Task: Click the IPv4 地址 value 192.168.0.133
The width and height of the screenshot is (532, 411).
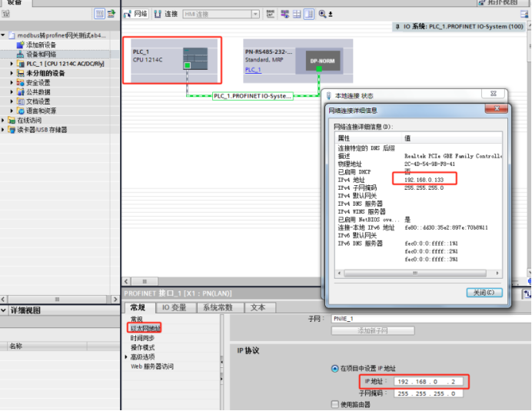Action: [x=424, y=180]
